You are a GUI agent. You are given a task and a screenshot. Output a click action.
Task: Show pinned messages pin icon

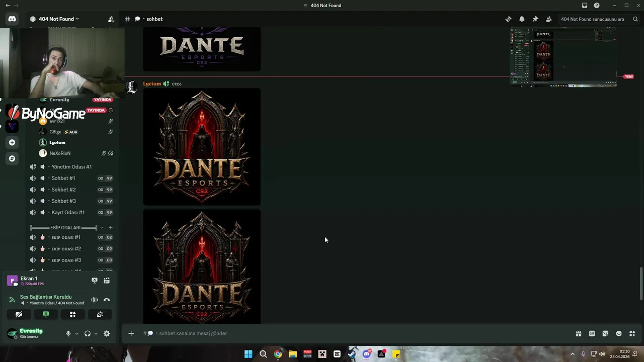(535, 19)
